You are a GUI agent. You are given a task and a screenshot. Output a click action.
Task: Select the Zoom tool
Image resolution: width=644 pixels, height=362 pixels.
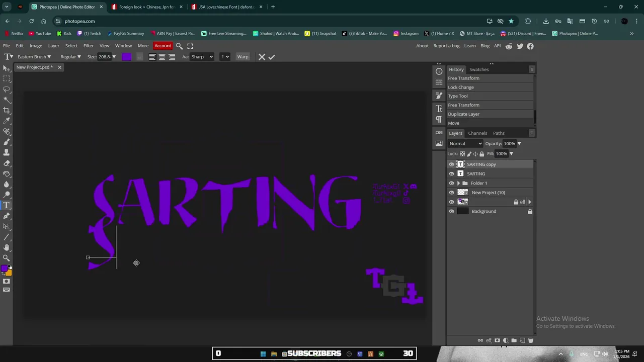coord(7,258)
